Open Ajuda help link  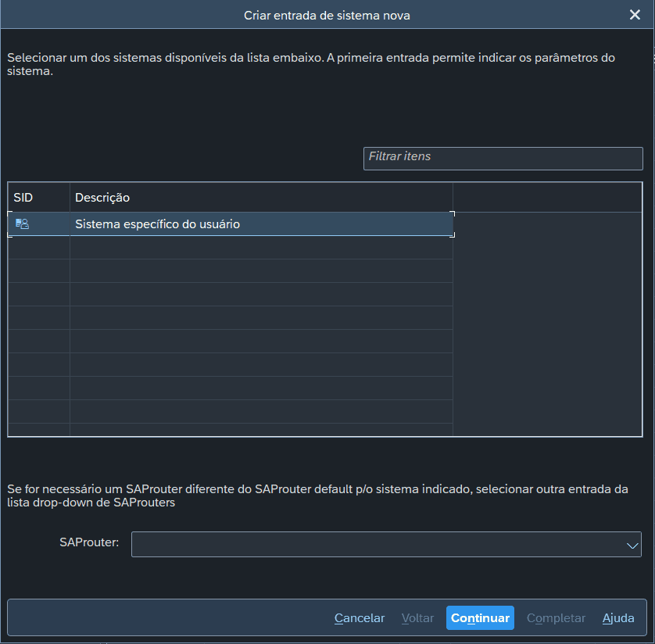(618, 617)
